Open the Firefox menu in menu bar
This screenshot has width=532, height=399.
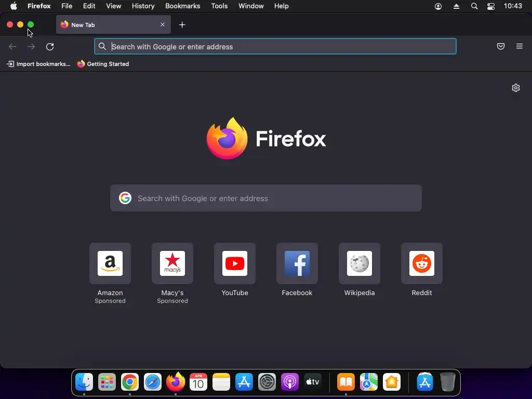tap(39, 6)
